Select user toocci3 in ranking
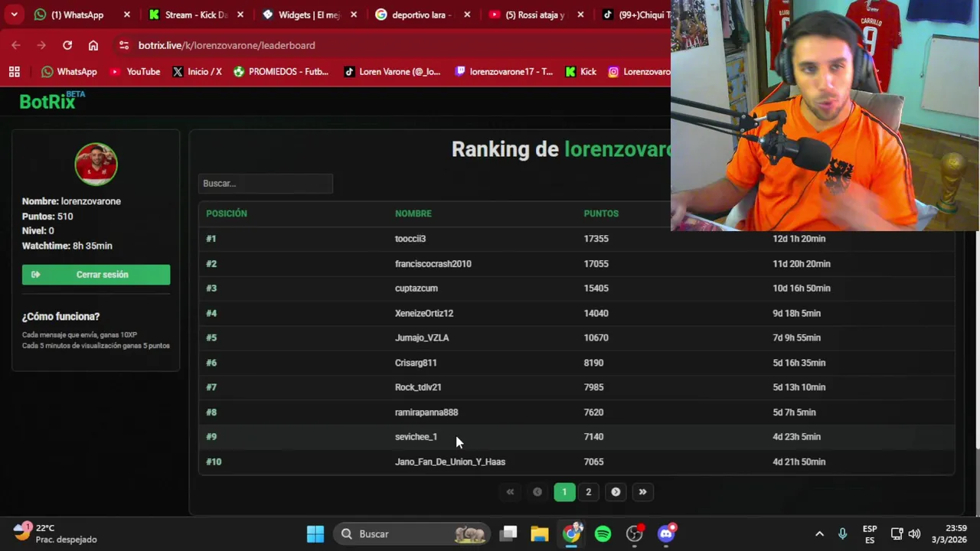980x551 pixels. [410, 239]
